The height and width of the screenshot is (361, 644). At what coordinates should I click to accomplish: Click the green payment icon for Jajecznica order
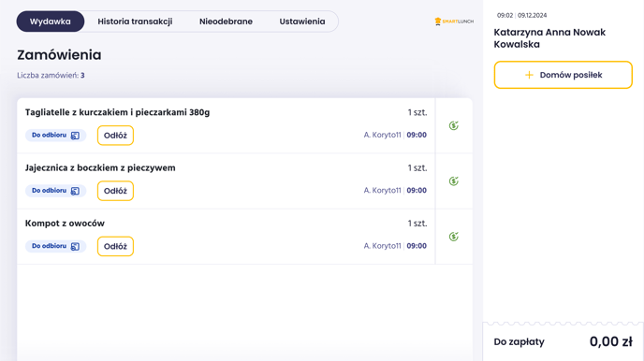click(x=453, y=180)
